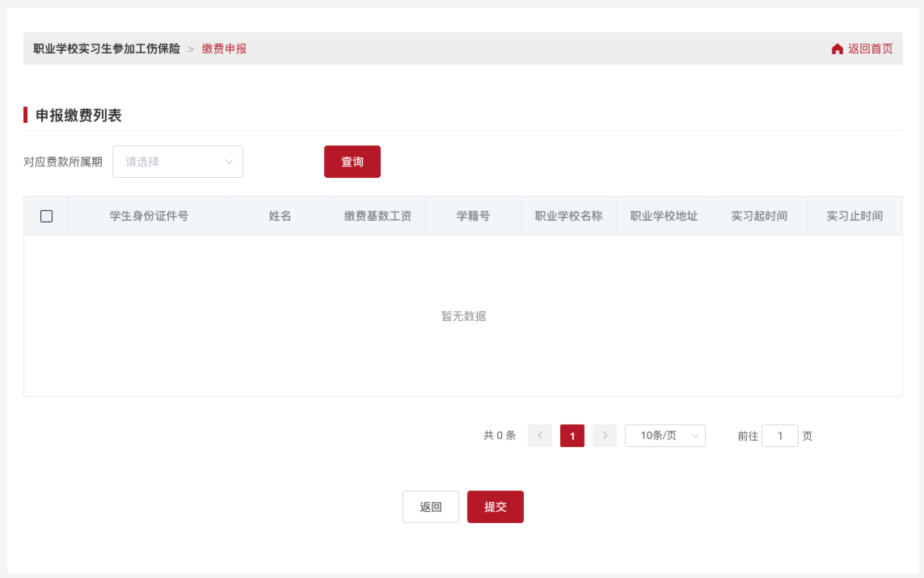Click the 缴费基数工资 column header
The height and width of the screenshot is (578, 924).
[x=378, y=216]
